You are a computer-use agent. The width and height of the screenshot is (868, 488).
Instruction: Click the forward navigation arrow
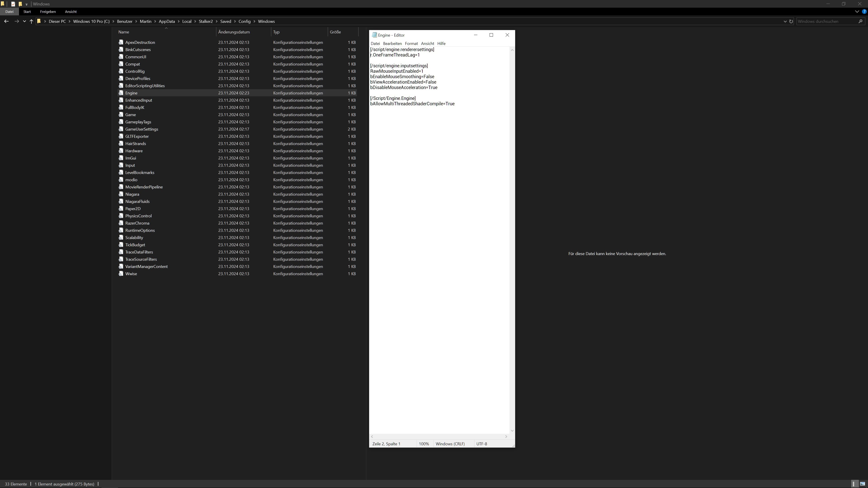click(x=16, y=21)
